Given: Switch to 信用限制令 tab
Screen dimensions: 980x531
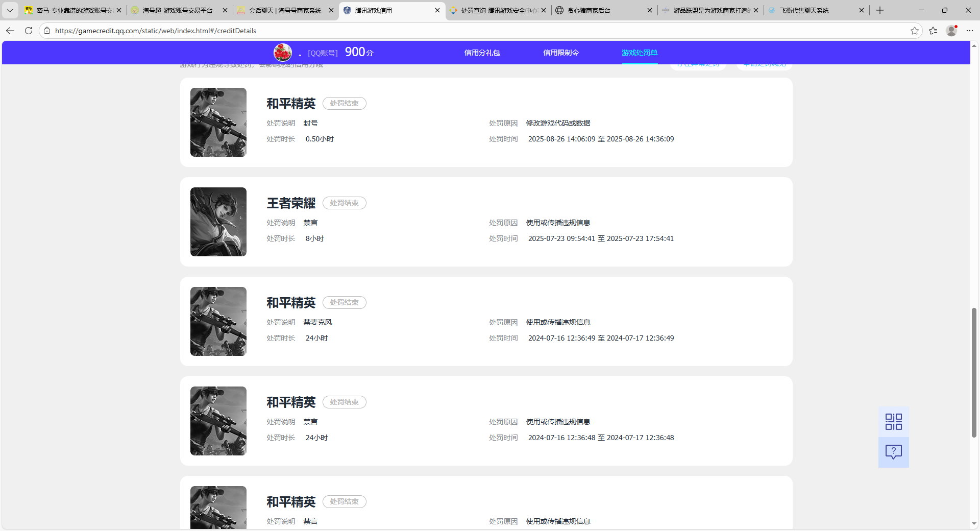Looking at the screenshot, I should 560,53.
